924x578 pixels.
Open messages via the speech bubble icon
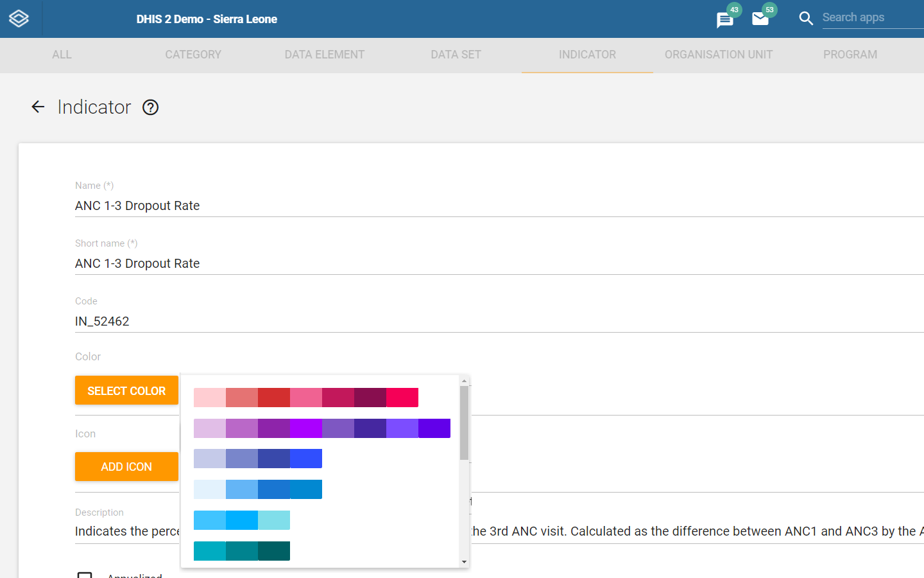(x=724, y=21)
